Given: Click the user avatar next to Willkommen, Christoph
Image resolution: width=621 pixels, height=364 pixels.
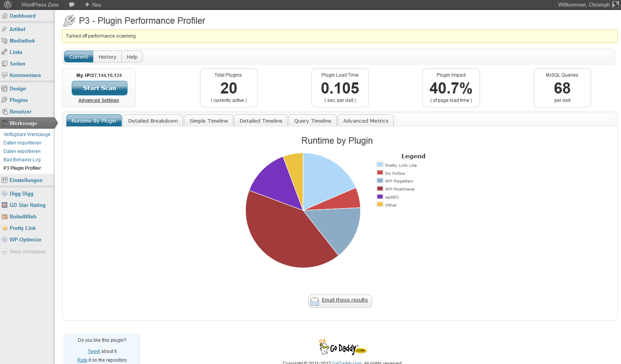Looking at the screenshot, I should (x=616, y=5).
